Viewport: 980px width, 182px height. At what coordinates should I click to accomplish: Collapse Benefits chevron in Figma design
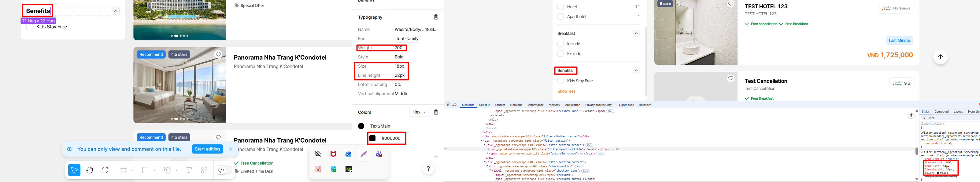point(116,11)
